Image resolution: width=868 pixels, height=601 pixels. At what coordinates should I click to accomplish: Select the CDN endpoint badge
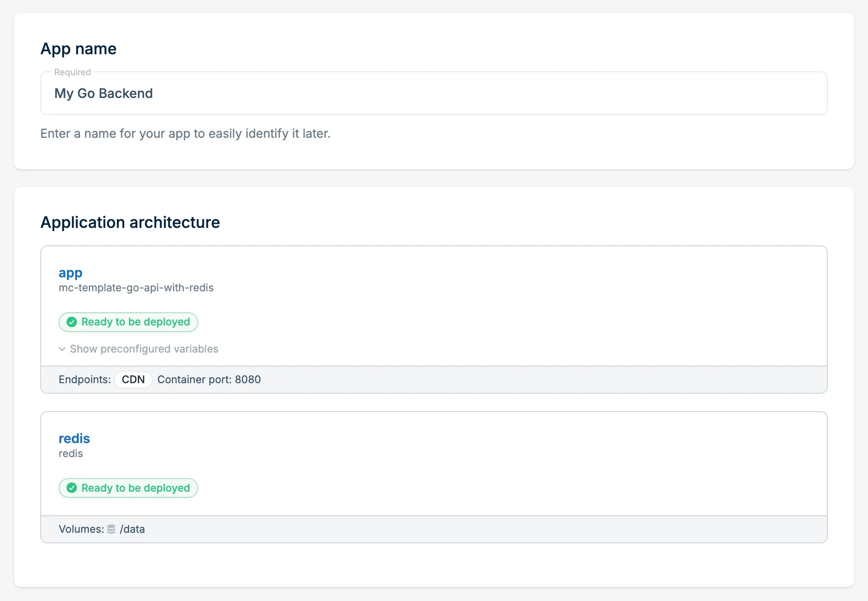[133, 380]
